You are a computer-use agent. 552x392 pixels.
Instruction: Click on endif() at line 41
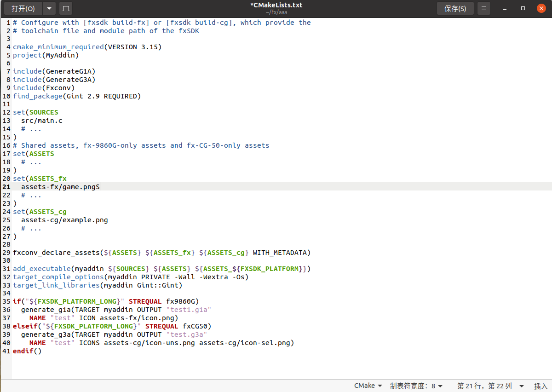[x=27, y=351]
